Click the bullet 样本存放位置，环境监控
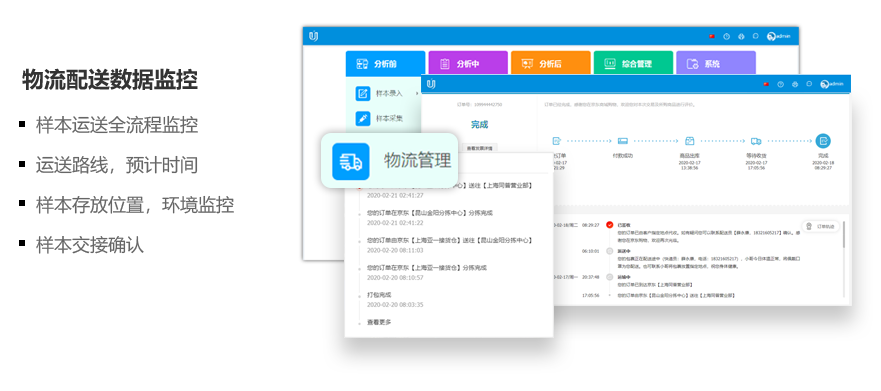The height and width of the screenshot is (391, 881). pyautogui.click(x=135, y=204)
